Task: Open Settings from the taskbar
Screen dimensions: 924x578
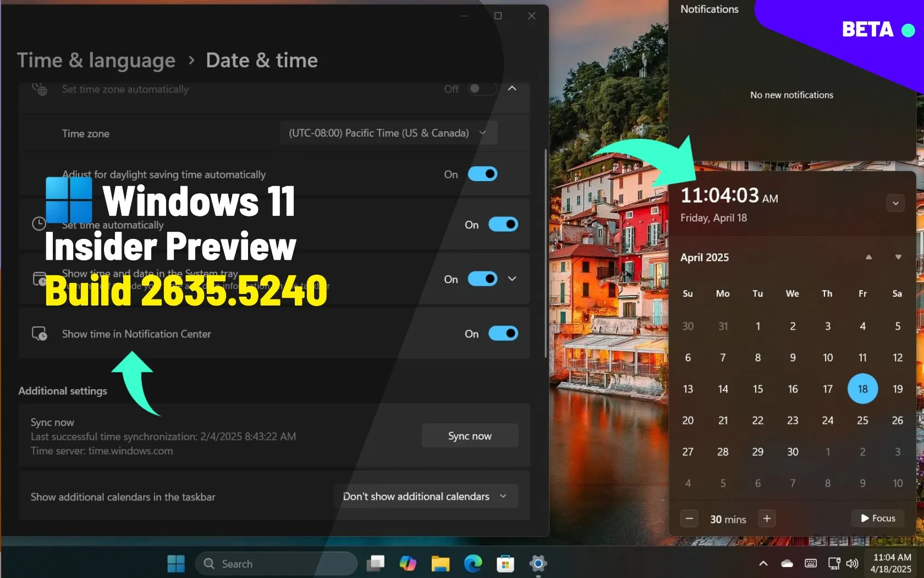Action: (x=537, y=563)
